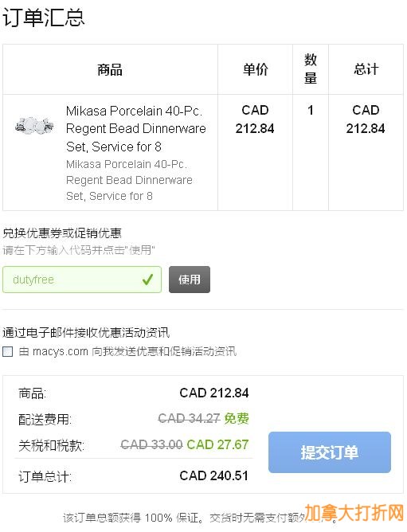Click the macys.com email offers label text
This screenshot has height=532, width=407.
click(x=127, y=351)
